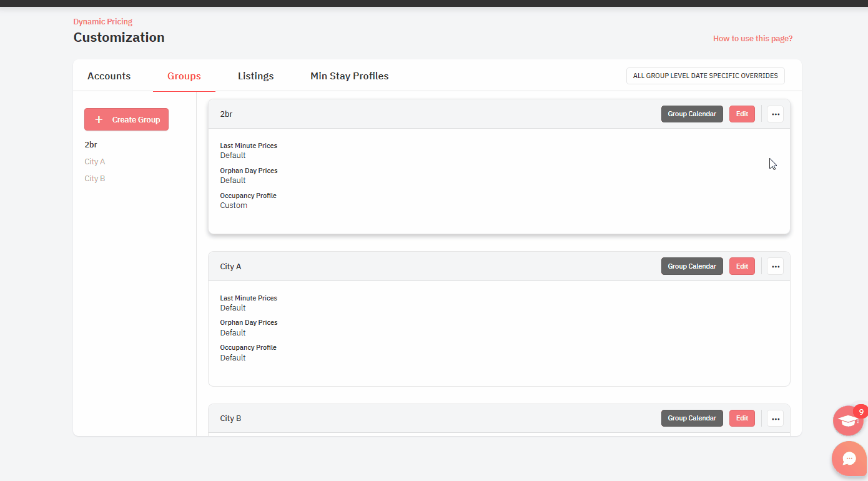Open the three-dot menu for City A
The image size is (868, 481).
(x=775, y=266)
